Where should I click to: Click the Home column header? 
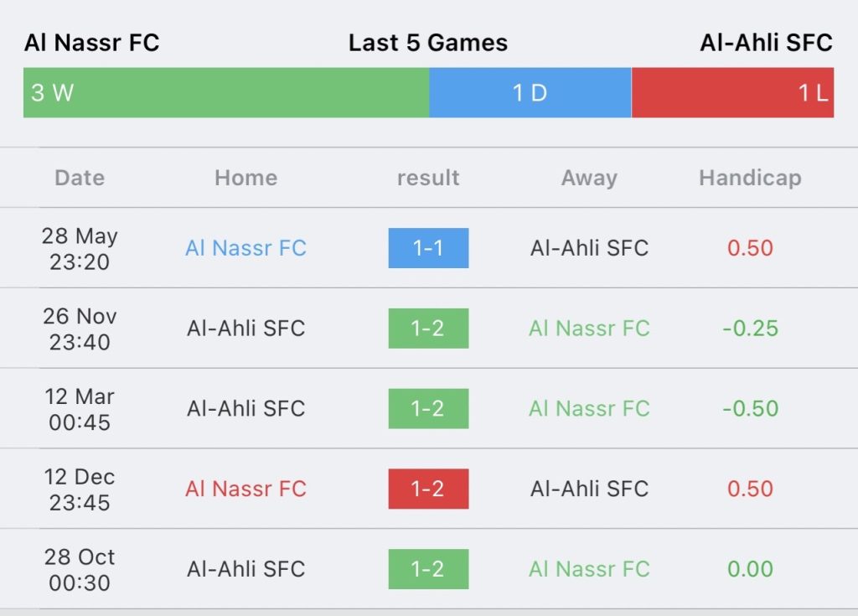pyautogui.click(x=246, y=178)
